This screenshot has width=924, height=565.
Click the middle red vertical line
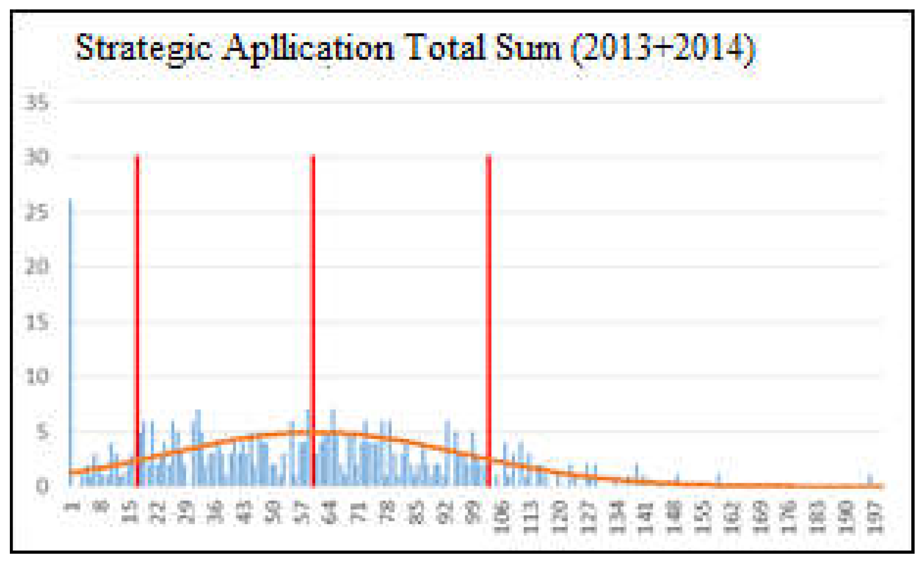pyautogui.click(x=313, y=306)
